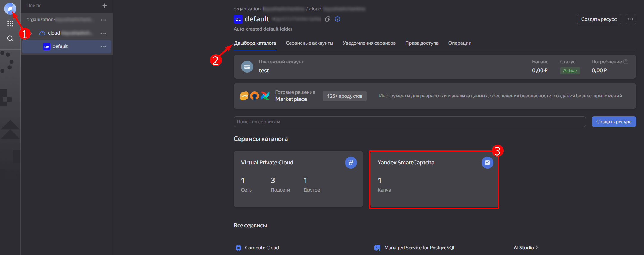Open the search magnifier in left rail
644x255 pixels.
10,38
